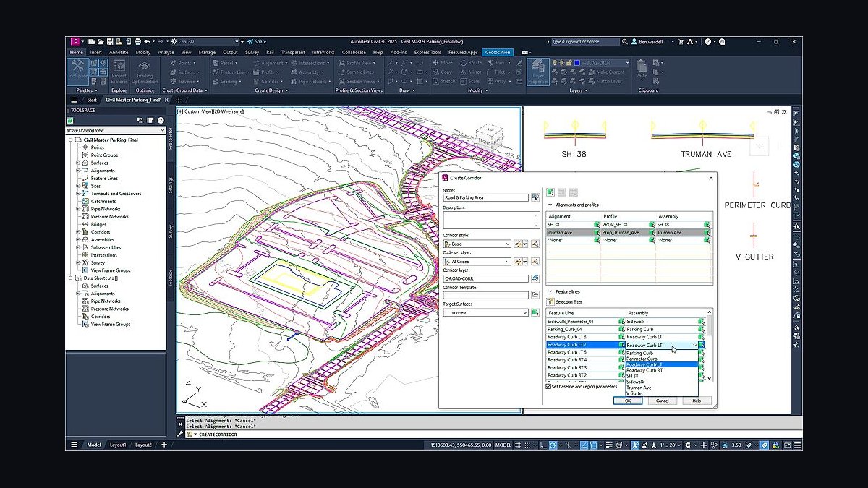Open the Corridor style dropdown

pos(477,244)
